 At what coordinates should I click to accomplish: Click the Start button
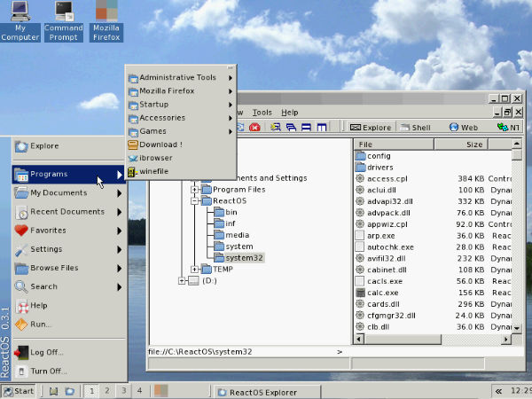pos(20,390)
